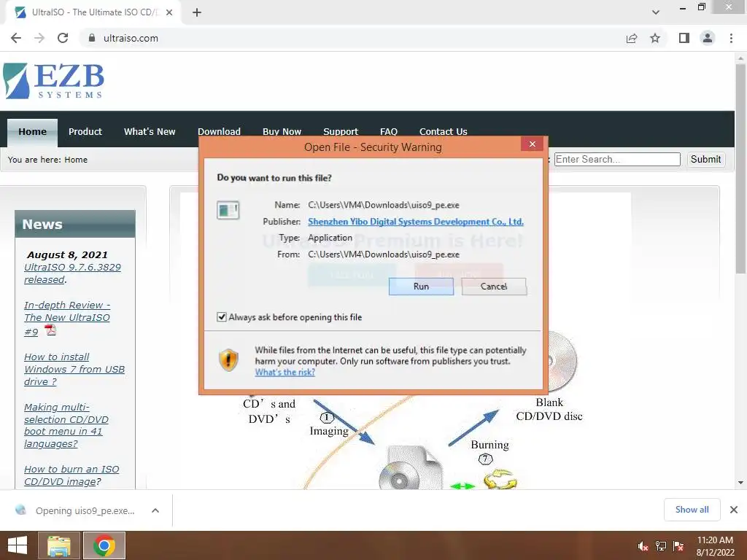The height and width of the screenshot is (560, 747).
Task: Click the scrollbar down arrow
Action: tap(740, 483)
